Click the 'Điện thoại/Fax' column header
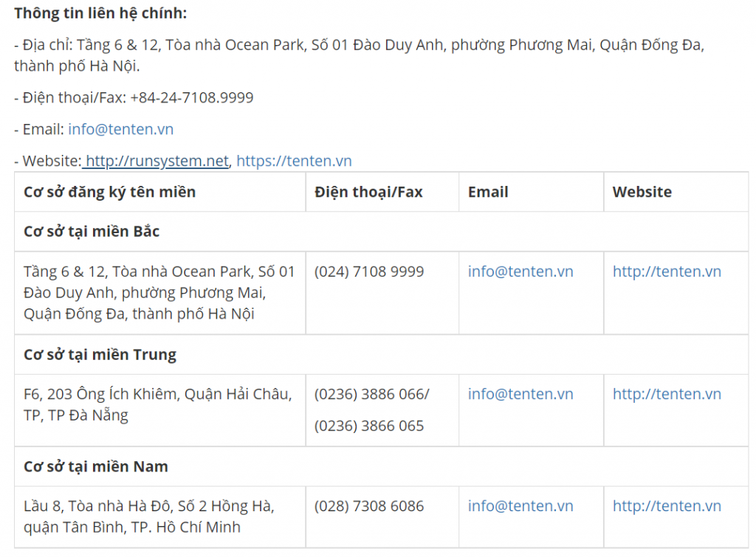 pyautogui.click(x=368, y=192)
